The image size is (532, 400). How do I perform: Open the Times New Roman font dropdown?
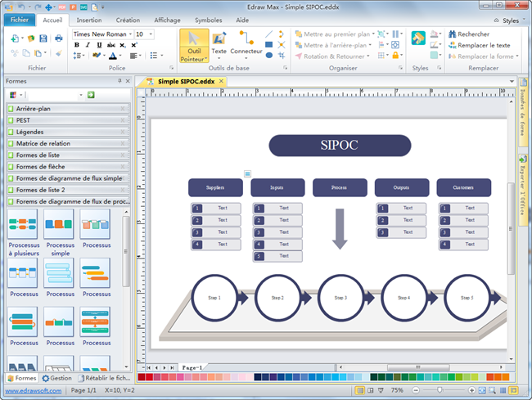click(130, 34)
